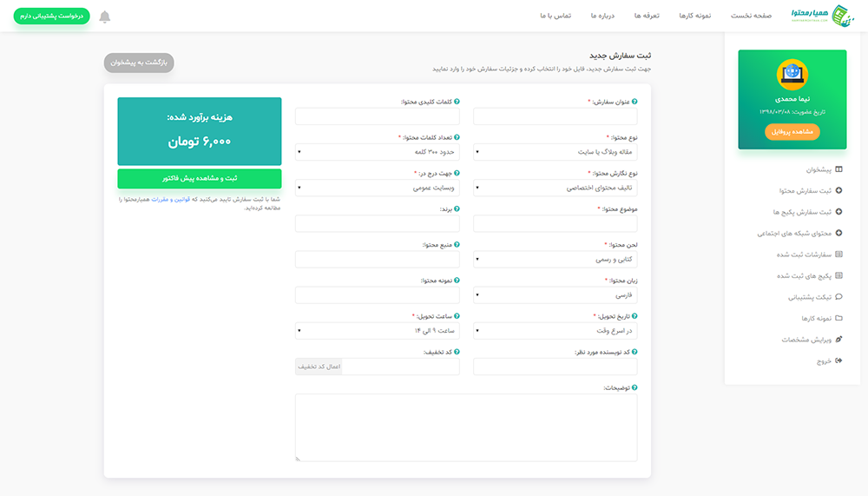Image resolution: width=868 pixels, height=496 pixels.
Task: Click the ثبت سفارش جدید page heading
Action: point(620,56)
